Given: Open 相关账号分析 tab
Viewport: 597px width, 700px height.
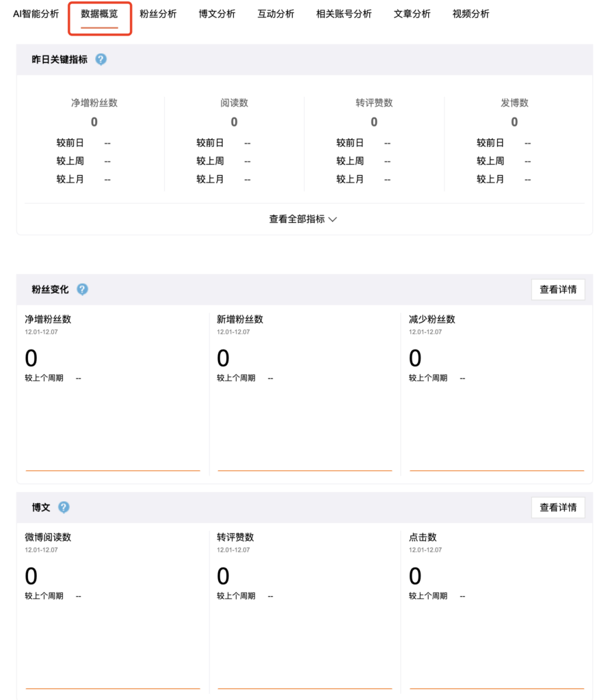Looking at the screenshot, I should [x=344, y=14].
